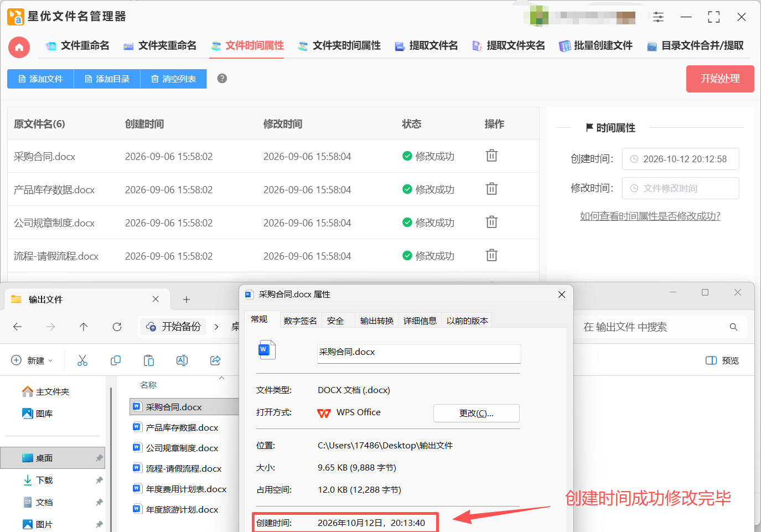Open the 如何查看时间属性是否修改成功 link
761x532 pixels.
(650, 216)
